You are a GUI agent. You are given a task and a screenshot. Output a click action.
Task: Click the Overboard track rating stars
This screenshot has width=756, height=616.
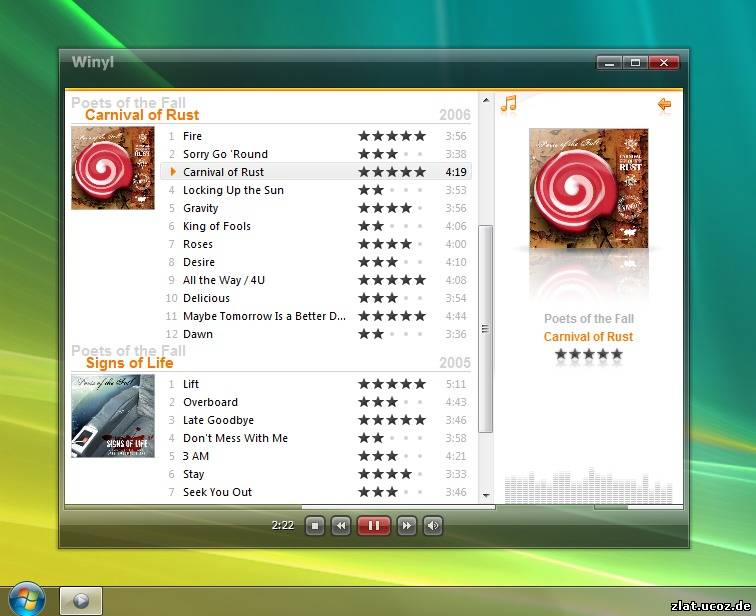(392, 402)
